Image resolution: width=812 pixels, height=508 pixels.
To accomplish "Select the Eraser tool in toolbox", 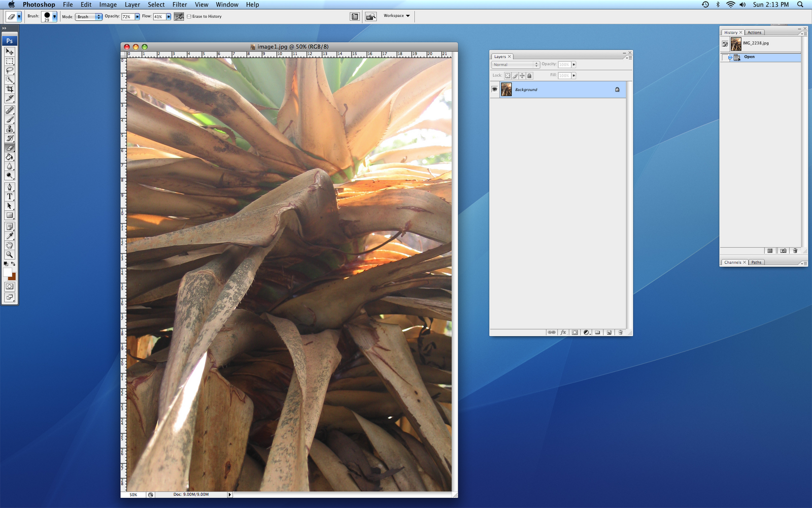I will pyautogui.click(x=10, y=148).
